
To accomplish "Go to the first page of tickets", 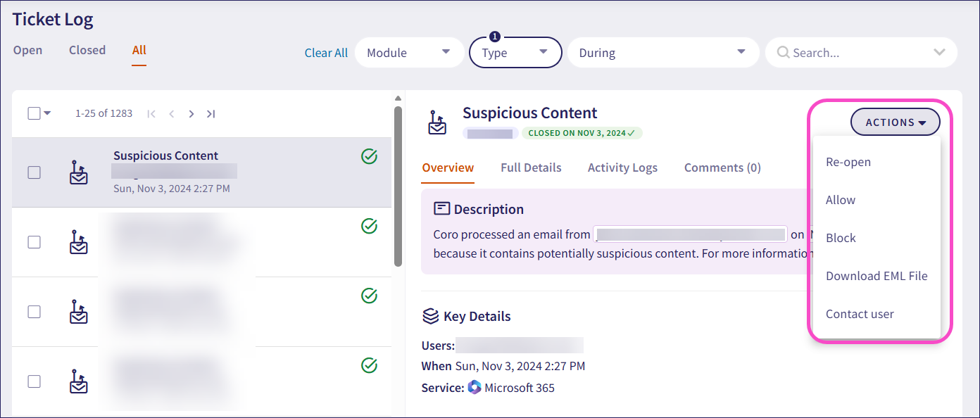I will click(x=151, y=114).
